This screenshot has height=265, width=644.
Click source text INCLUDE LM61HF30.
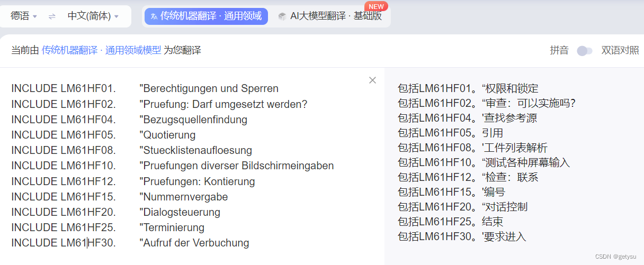(x=64, y=243)
